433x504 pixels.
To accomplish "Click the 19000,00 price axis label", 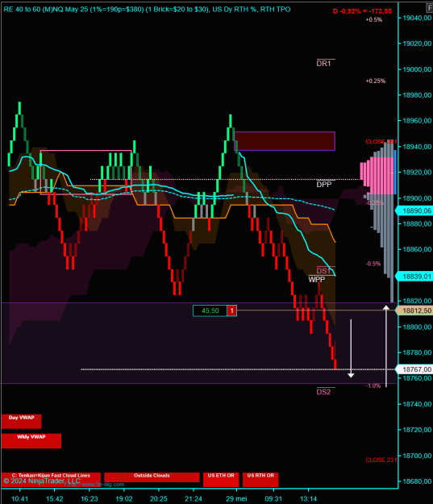I will click(x=417, y=69).
